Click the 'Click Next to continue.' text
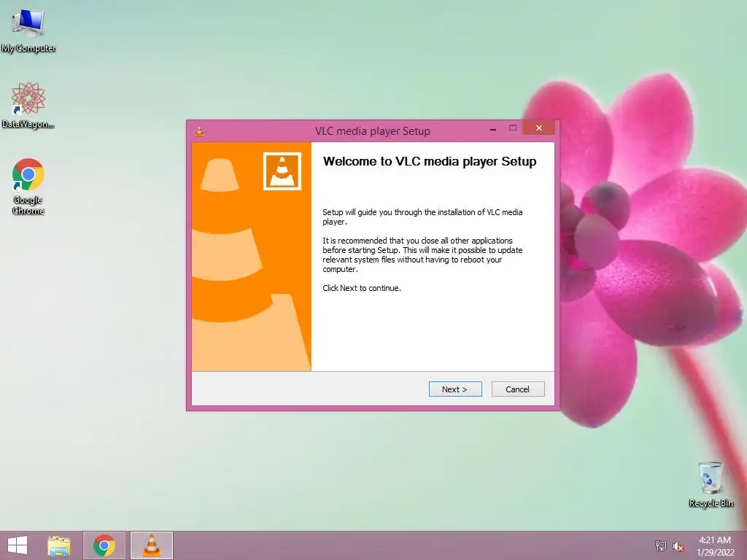Image resolution: width=747 pixels, height=560 pixels. (362, 288)
